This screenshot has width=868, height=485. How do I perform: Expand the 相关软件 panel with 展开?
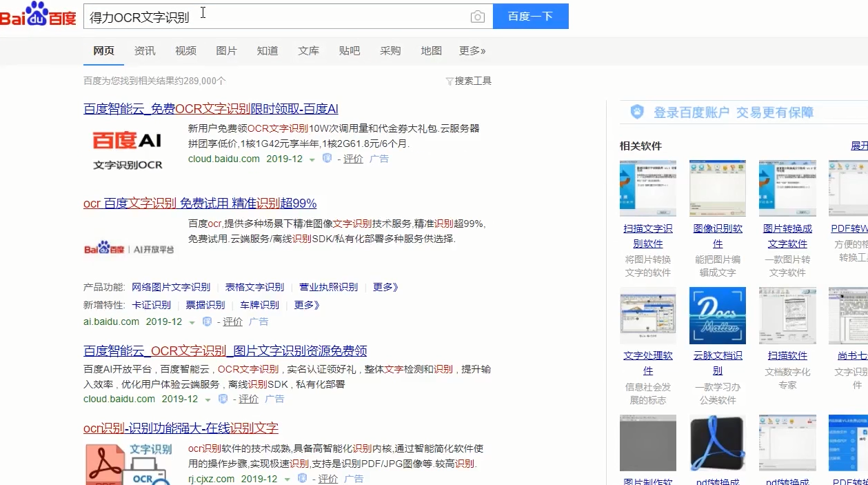[x=859, y=146]
